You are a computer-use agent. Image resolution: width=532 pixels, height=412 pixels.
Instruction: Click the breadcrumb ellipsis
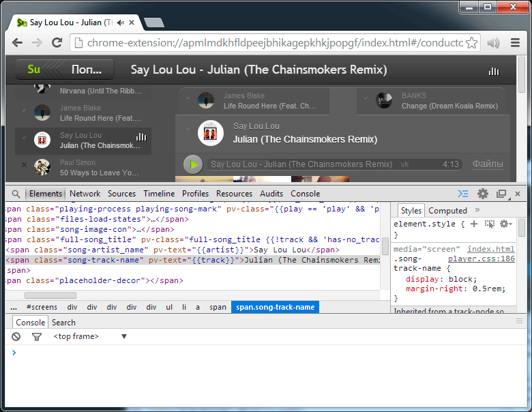(14, 307)
